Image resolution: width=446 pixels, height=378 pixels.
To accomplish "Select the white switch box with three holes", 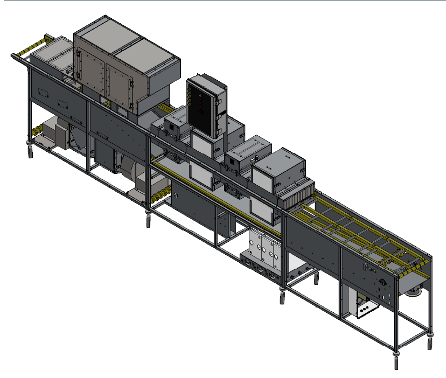I will coord(366,309).
